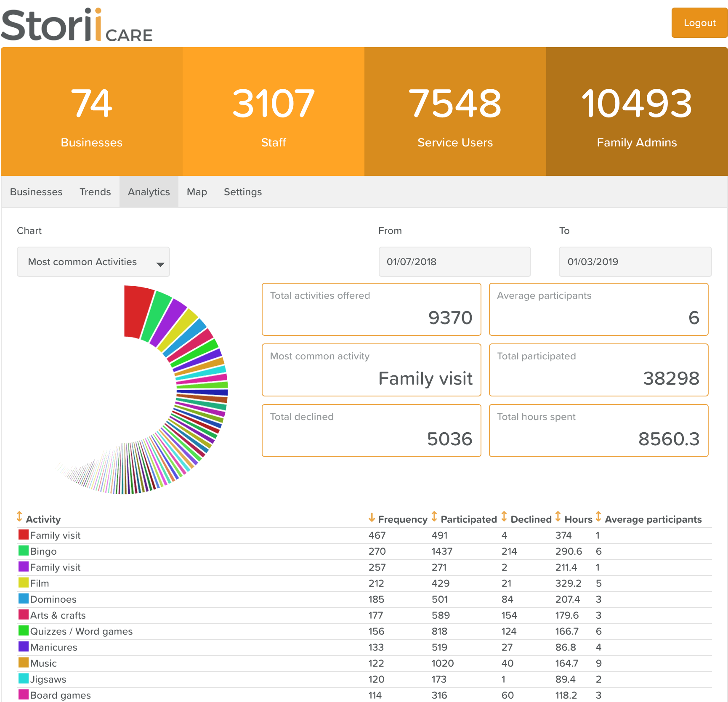Screen dimensions: 728x702
Task: Click the Average participants summary card
Action: pyautogui.click(x=599, y=309)
